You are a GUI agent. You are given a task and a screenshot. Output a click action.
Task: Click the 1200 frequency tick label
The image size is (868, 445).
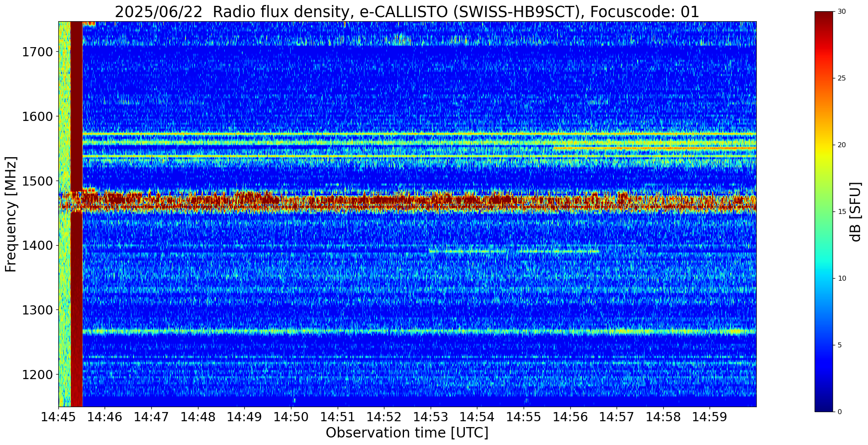[x=37, y=375]
